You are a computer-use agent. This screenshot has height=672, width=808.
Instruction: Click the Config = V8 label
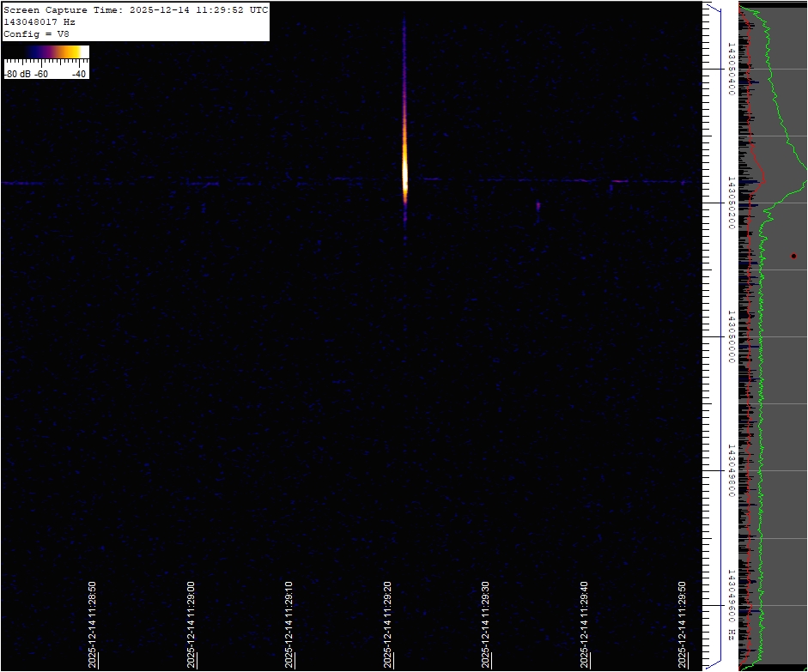pos(35,33)
